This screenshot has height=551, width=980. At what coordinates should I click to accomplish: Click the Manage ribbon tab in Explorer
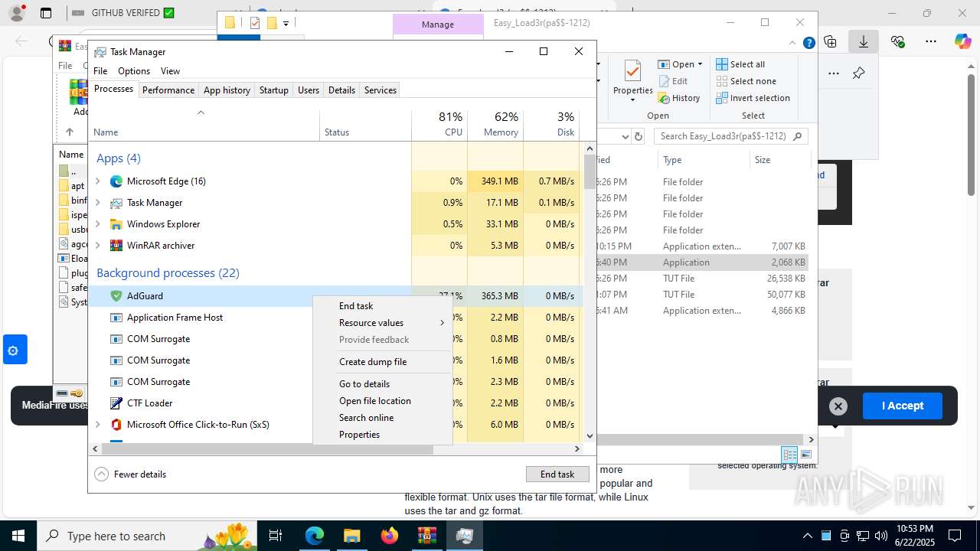pos(438,24)
